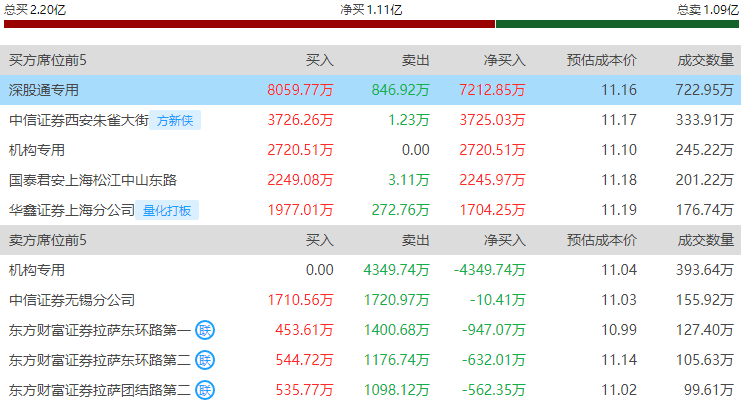Click the 联 icon beside 东方财富证券拉萨东环路第一
Viewport: 741px width, 403px height.
(x=205, y=330)
